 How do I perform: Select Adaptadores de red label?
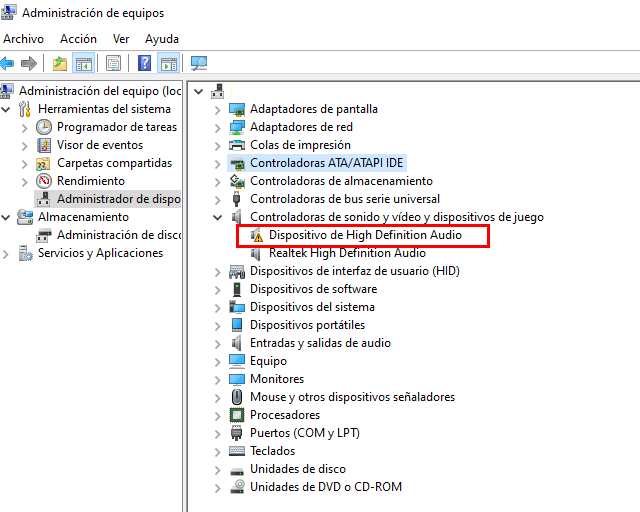click(301, 127)
